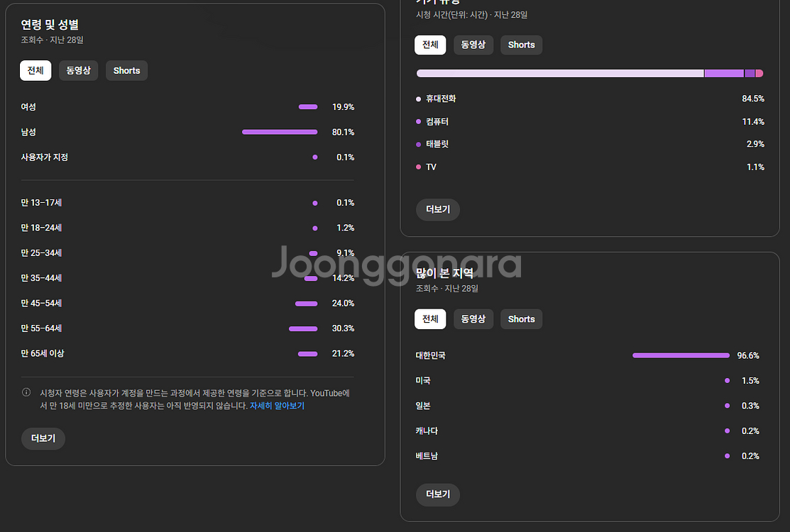
Task: Click the 휴대전화 legend dot
Action: click(x=419, y=99)
